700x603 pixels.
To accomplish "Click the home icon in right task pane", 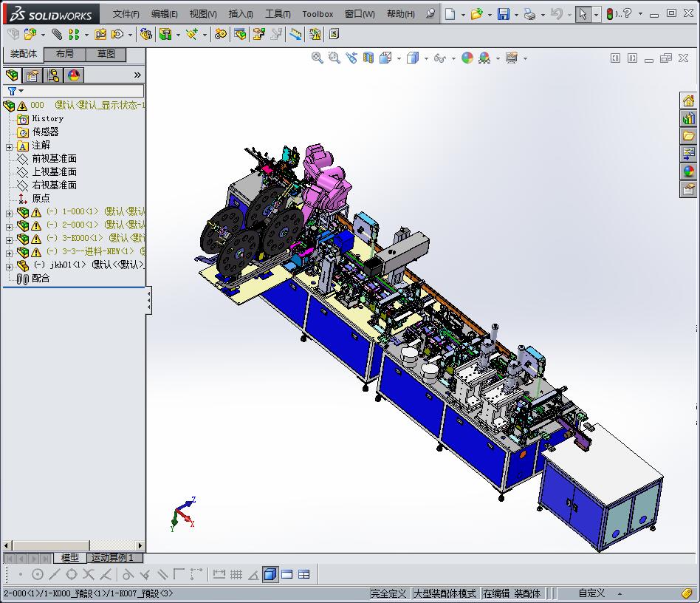I will [x=688, y=101].
